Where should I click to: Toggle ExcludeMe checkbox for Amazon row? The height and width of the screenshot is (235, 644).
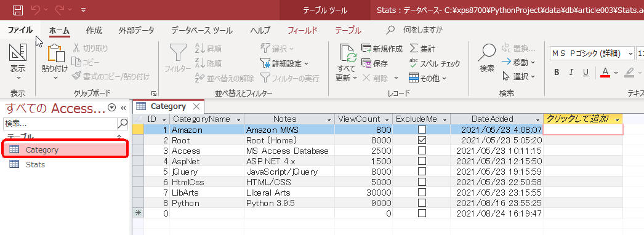(x=422, y=130)
